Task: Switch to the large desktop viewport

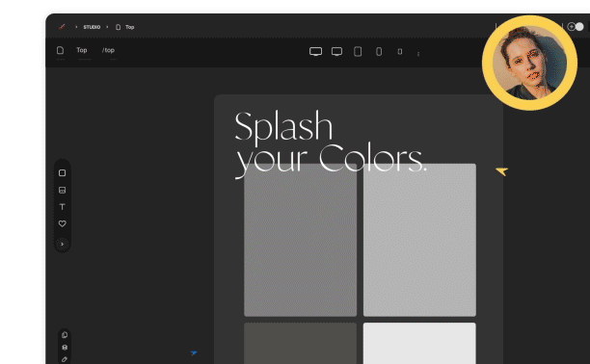Action: pos(315,51)
